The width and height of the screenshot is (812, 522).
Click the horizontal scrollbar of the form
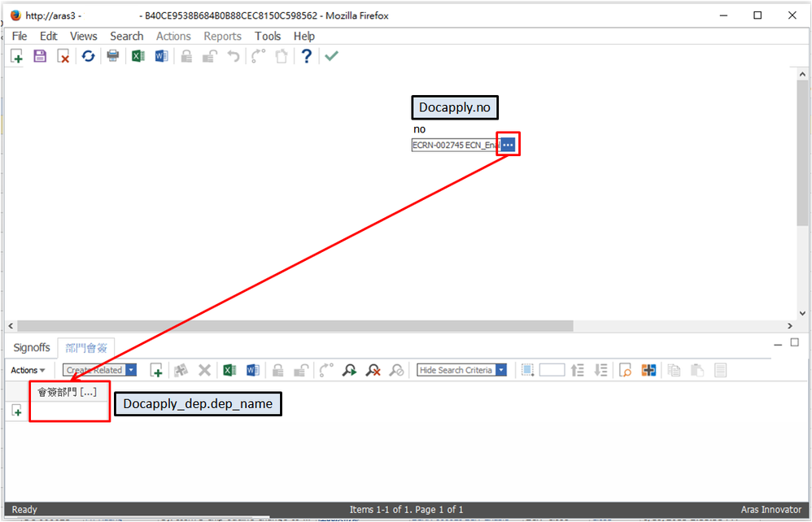[x=293, y=325]
